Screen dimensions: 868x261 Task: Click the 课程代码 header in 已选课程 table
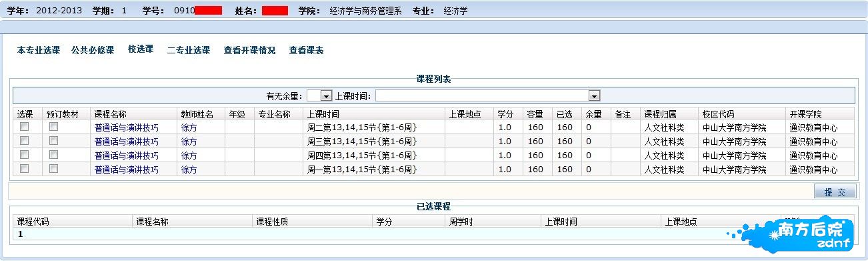point(33,222)
